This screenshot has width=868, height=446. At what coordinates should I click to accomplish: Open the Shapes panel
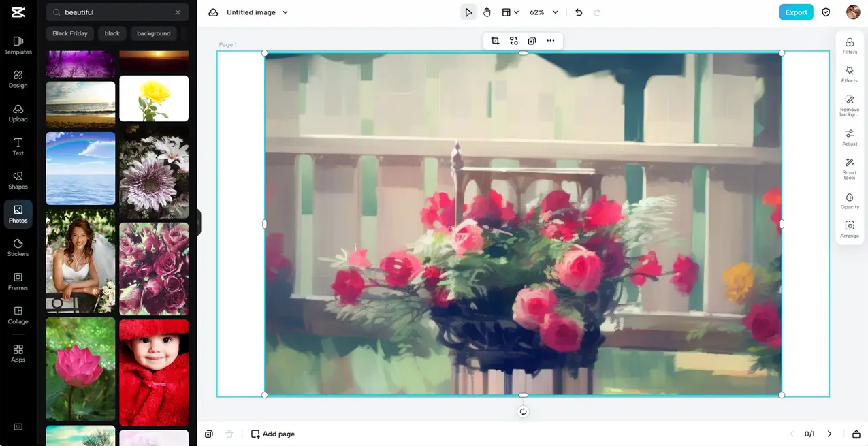[18, 180]
